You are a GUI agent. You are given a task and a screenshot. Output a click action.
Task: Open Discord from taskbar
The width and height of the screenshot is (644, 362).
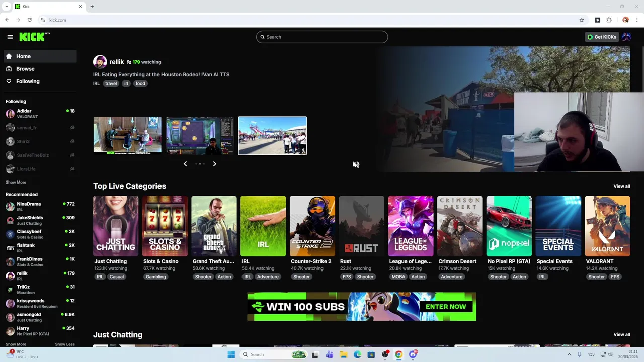coord(413,354)
